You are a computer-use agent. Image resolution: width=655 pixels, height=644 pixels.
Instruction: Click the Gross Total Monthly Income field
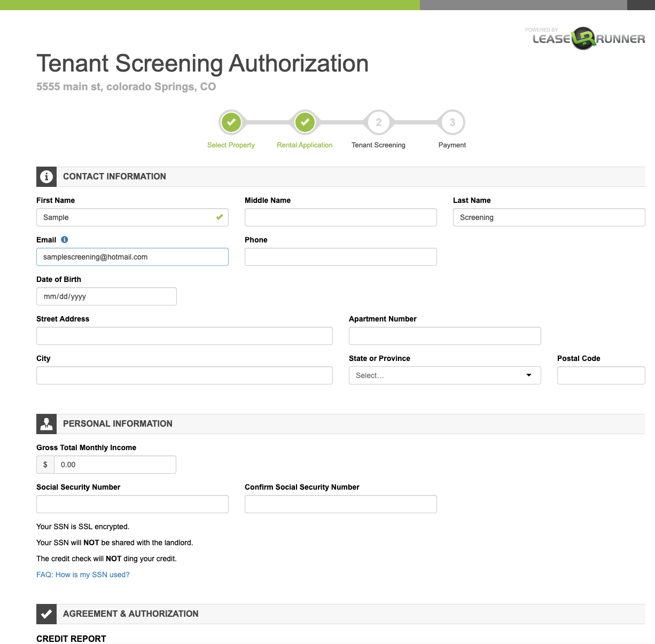tap(115, 465)
